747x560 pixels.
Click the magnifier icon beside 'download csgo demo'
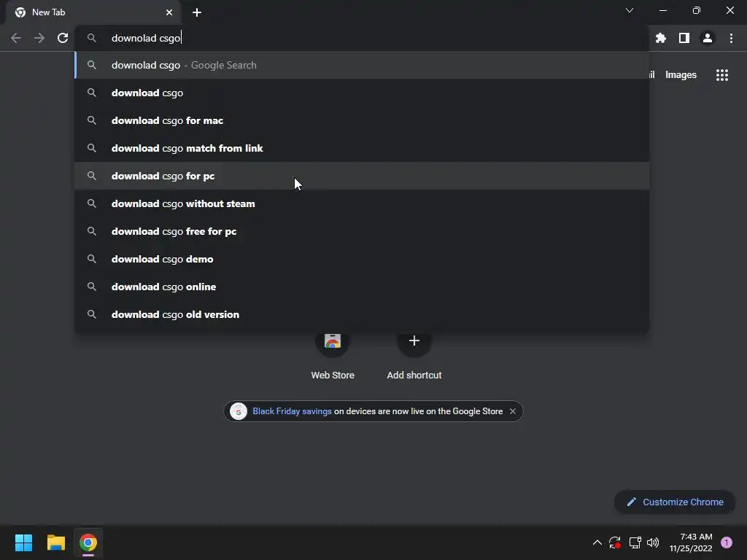tap(92, 259)
